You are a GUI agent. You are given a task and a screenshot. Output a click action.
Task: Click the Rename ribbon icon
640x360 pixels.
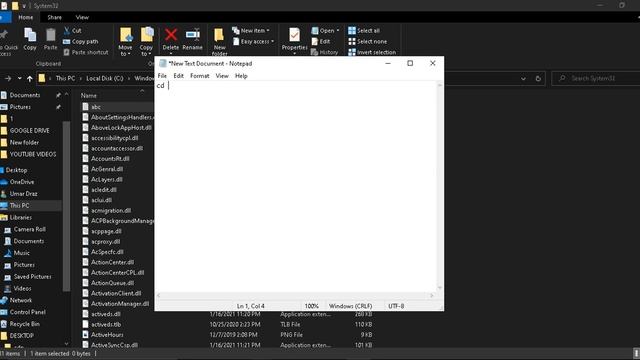[192, 39]
